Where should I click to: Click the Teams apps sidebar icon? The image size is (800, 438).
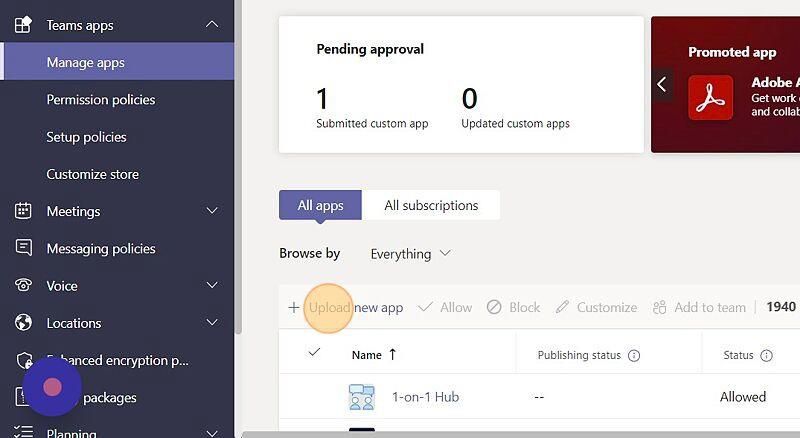tap(23, 25)
